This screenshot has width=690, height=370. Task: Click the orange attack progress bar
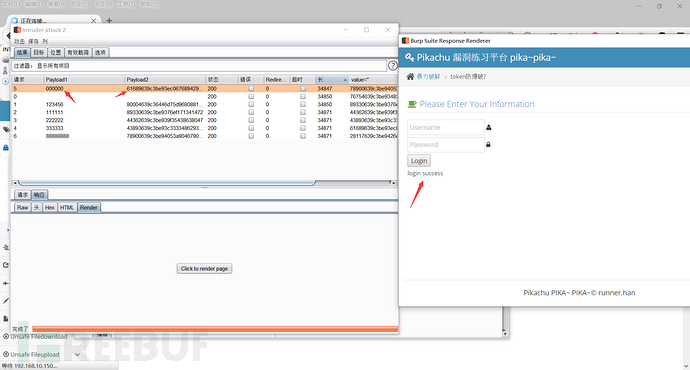215,329
